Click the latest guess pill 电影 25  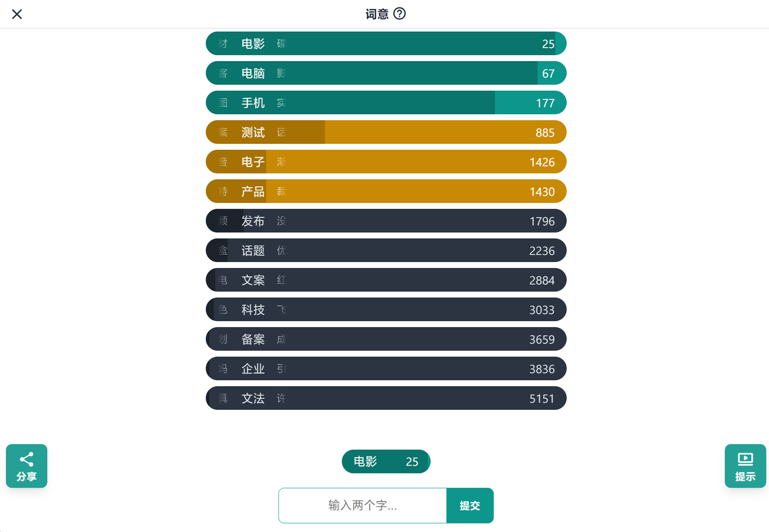point(386,462)
